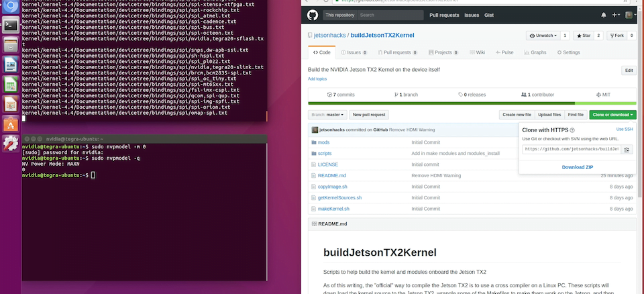Open the user avatar menu in GitHub header
Viewport: 644px width, 294px height.
(631, 15)
